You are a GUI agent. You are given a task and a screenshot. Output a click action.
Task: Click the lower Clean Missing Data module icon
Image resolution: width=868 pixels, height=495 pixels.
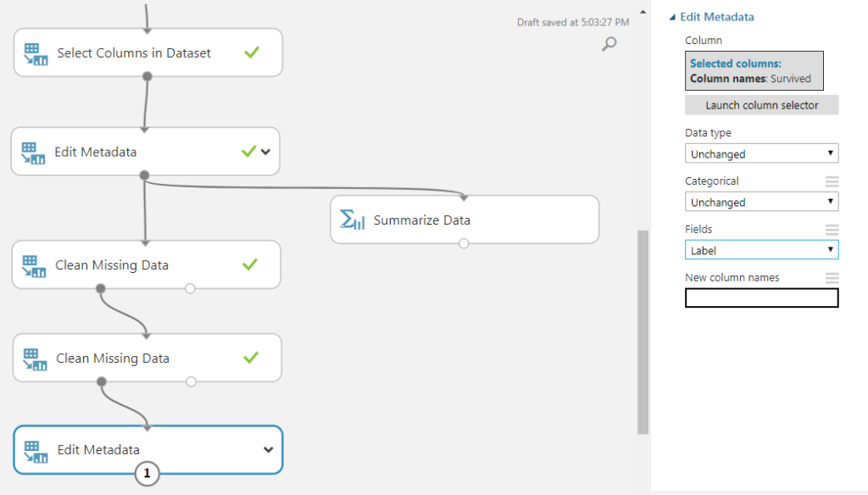(x=34, y=359)
